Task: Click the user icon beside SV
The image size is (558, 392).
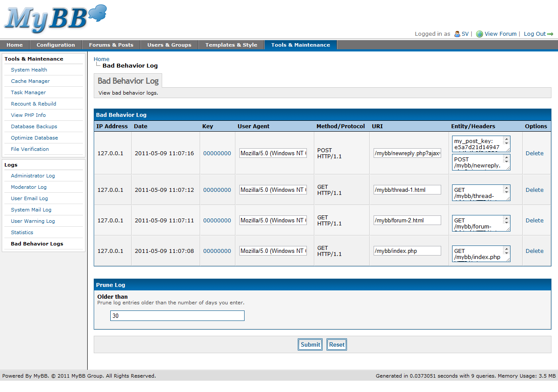Action: click(457, 34)
